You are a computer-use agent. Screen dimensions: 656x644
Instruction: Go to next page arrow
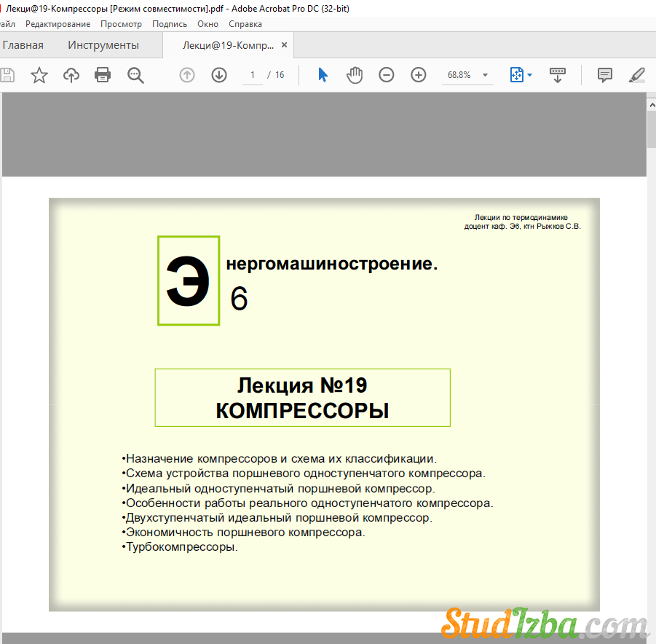[x=219, y=75]
